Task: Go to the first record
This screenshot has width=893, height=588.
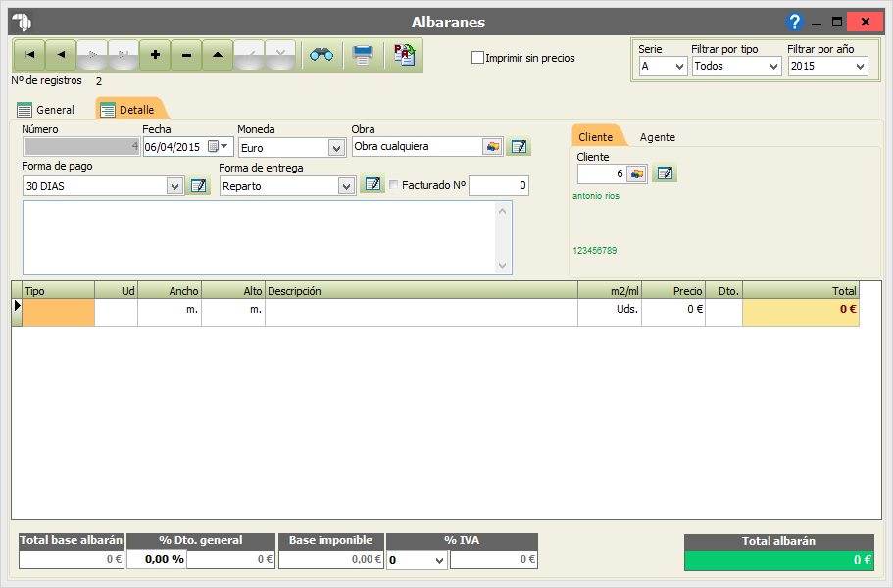Action: tap(29, 55)
